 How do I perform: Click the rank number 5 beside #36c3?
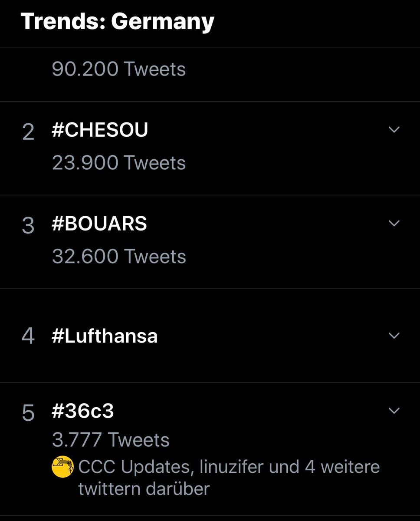pyautogui.click(x=28, y=413)
